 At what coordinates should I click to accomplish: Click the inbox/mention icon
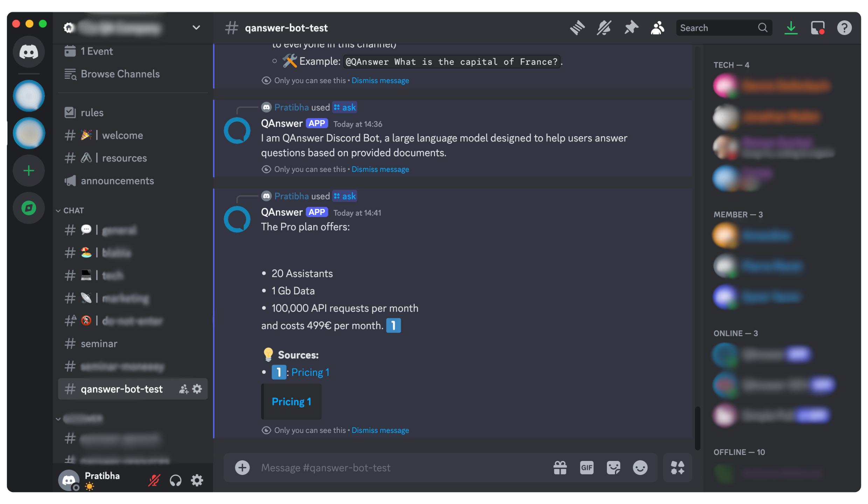818,28
